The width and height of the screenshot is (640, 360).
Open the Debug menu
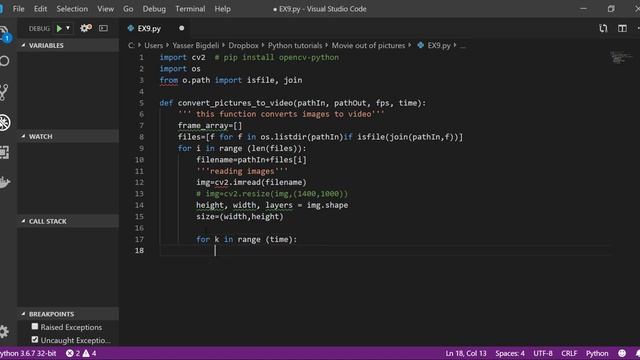coord(154,9)
